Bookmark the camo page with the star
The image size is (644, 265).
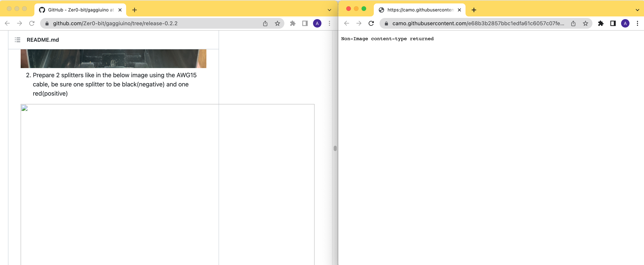tap(586, 23)
